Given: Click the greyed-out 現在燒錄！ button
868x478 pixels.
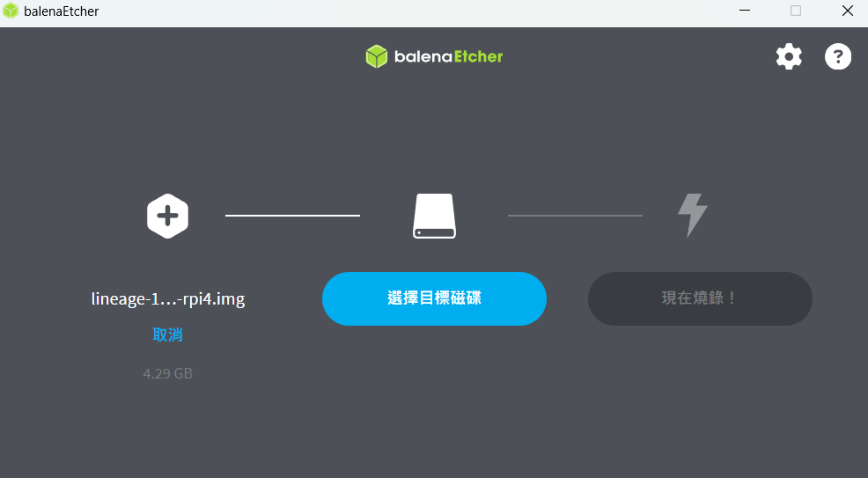Looking at the screenshot, I should tap(700, 298).
